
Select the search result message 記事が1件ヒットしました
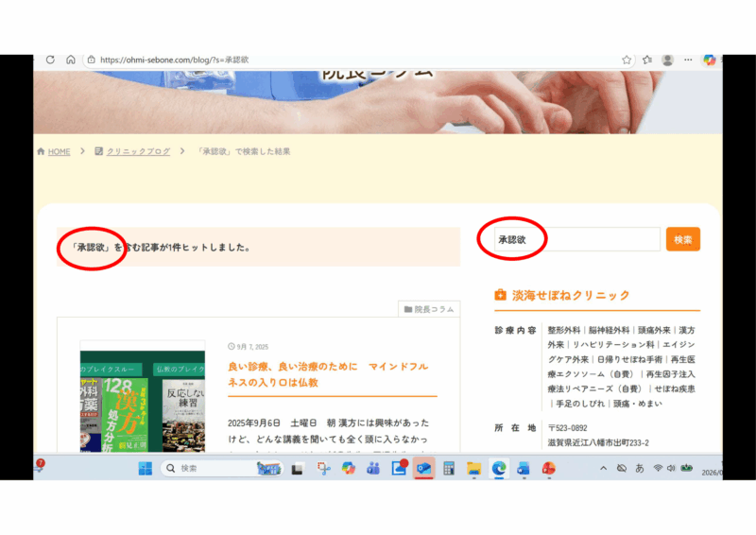pyautogui.click(x=196, y=248)
